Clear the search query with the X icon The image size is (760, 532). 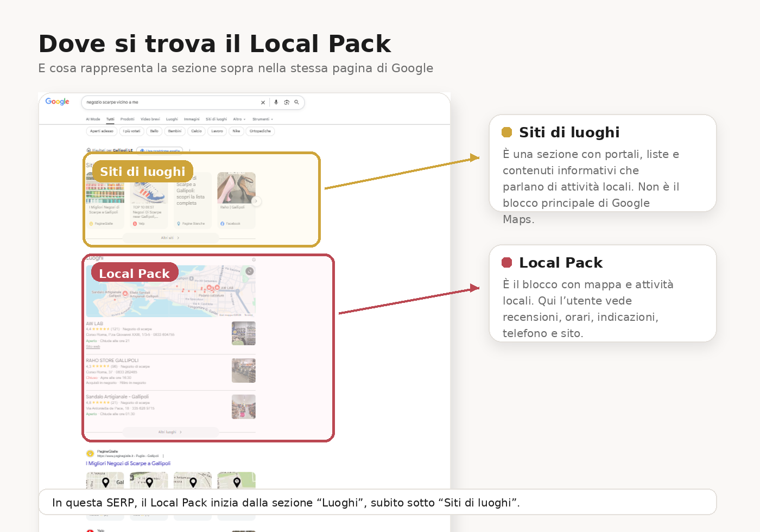[x=263, y=102]
